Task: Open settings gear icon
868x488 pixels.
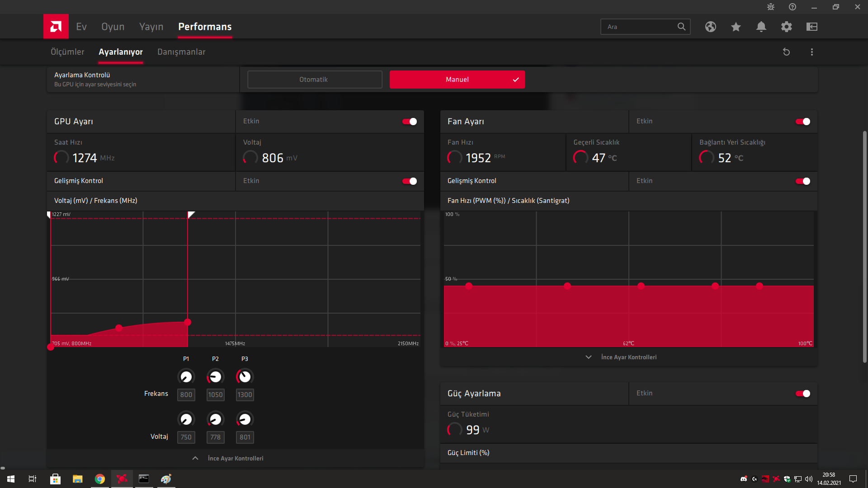Action: [x=786, y=27]
